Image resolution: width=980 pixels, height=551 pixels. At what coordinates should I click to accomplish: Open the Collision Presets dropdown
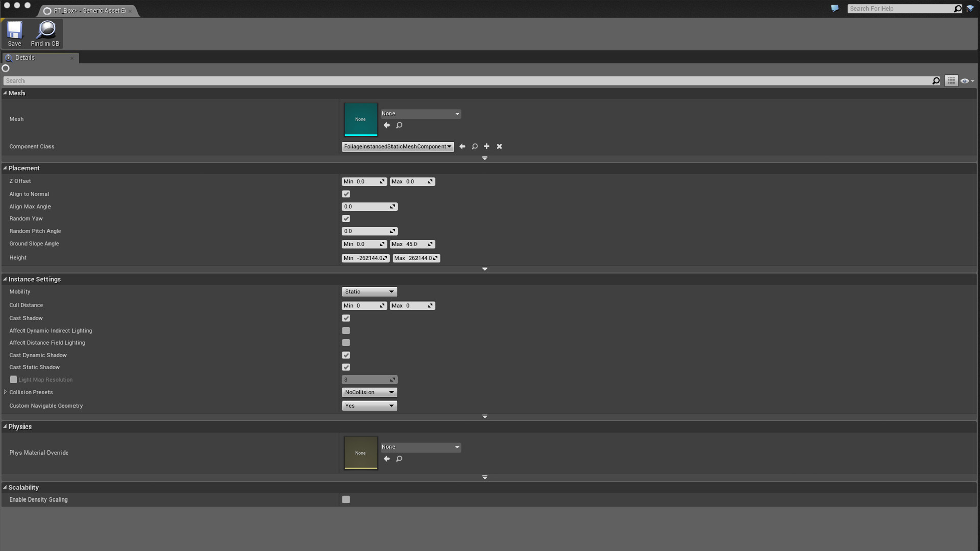point(369,392)
